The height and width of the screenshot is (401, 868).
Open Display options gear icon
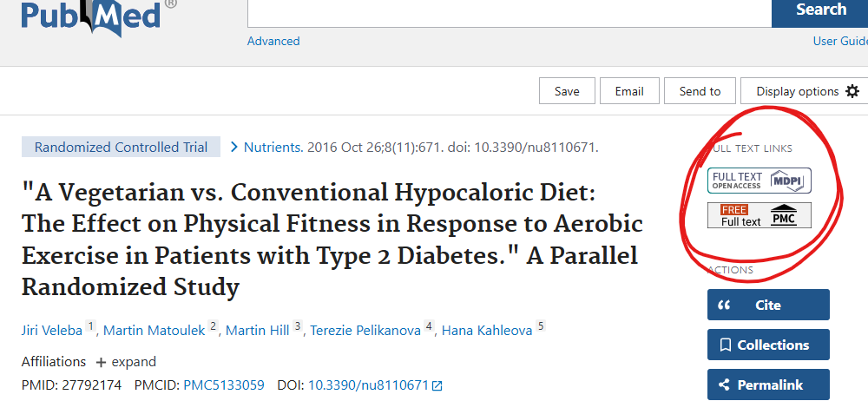click(852, 91)
